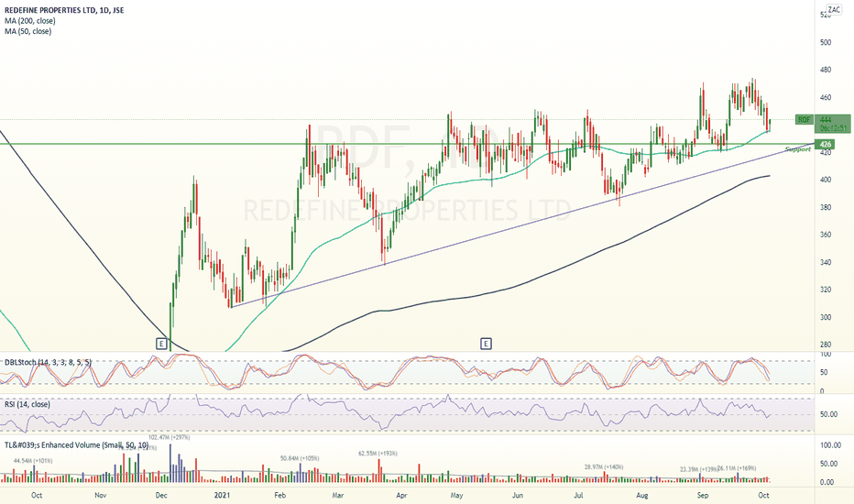Click the 280 value on price axis

[826, 345]
